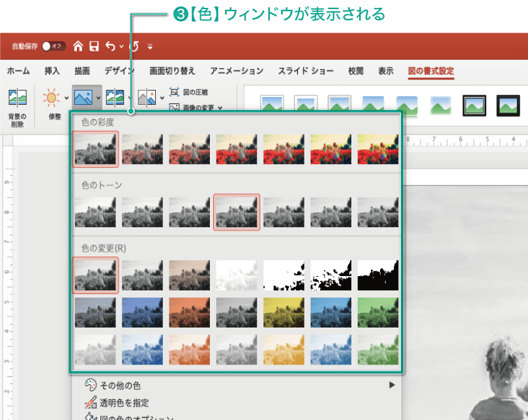528x420 pixels.
Task: Switch to the 画面切り替え tab
Action: [x=172, y=71]
